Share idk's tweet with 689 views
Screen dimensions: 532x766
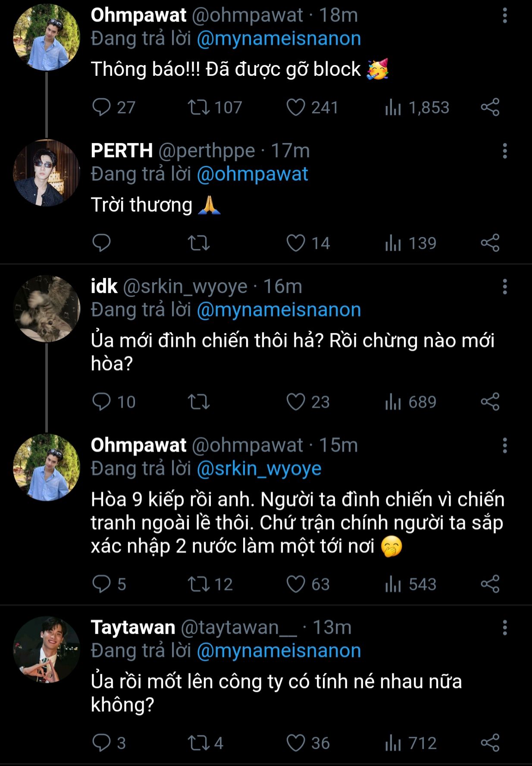tap(490, 402)
